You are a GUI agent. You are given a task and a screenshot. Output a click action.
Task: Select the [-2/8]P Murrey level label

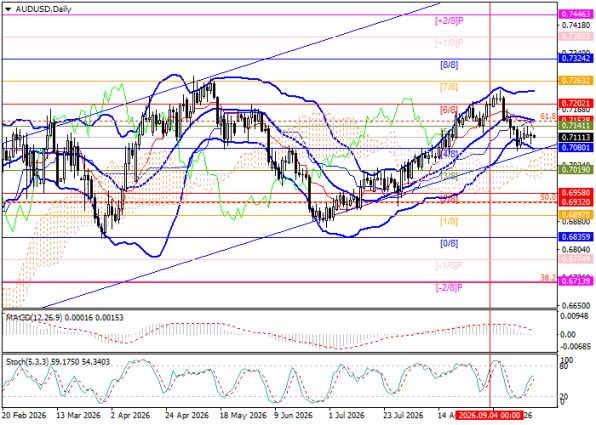(x=449, y=287)
